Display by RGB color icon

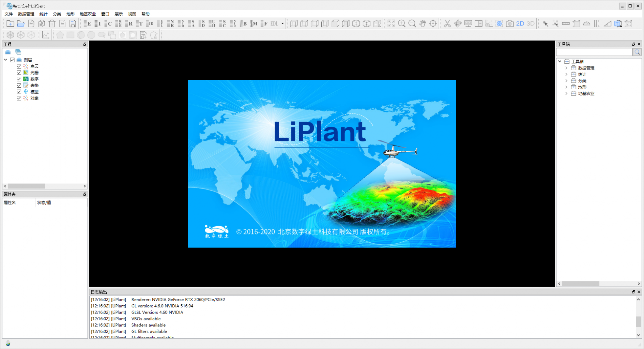tap(119, 24)
